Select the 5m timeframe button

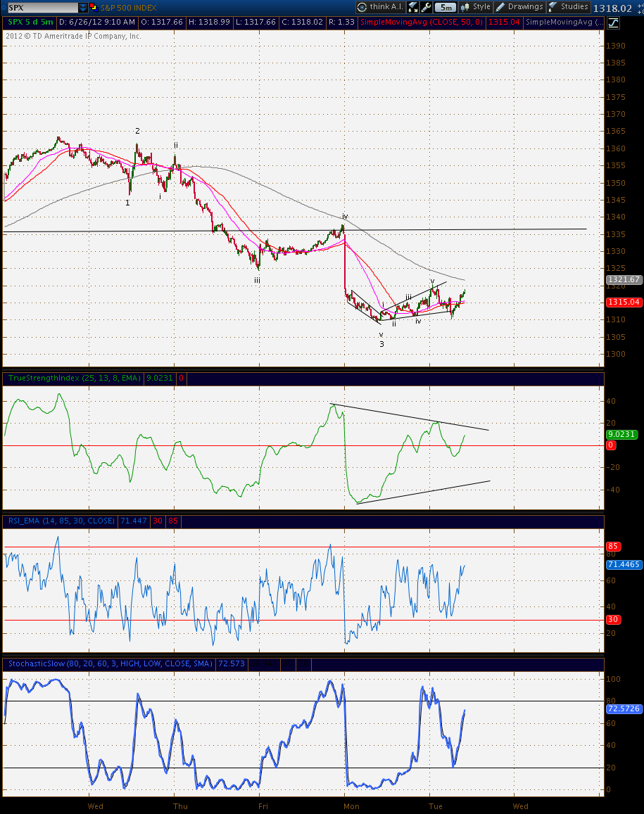click(446, 7)
